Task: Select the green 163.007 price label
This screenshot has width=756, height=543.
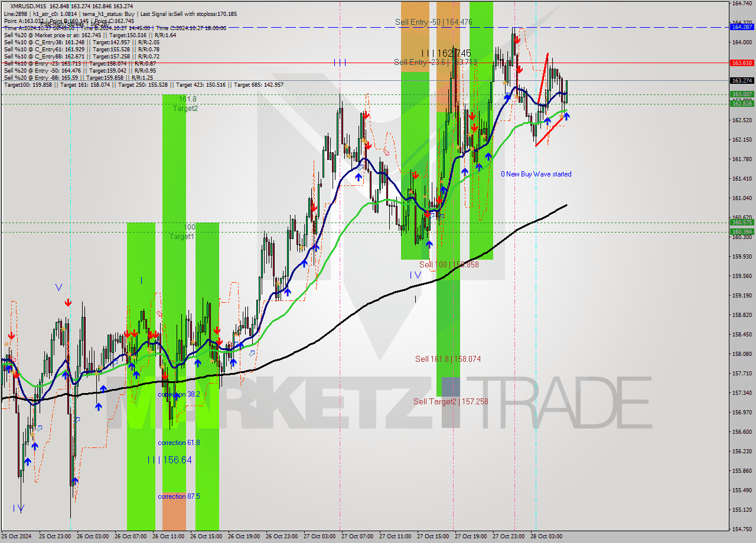Action: tap(742, 94)
